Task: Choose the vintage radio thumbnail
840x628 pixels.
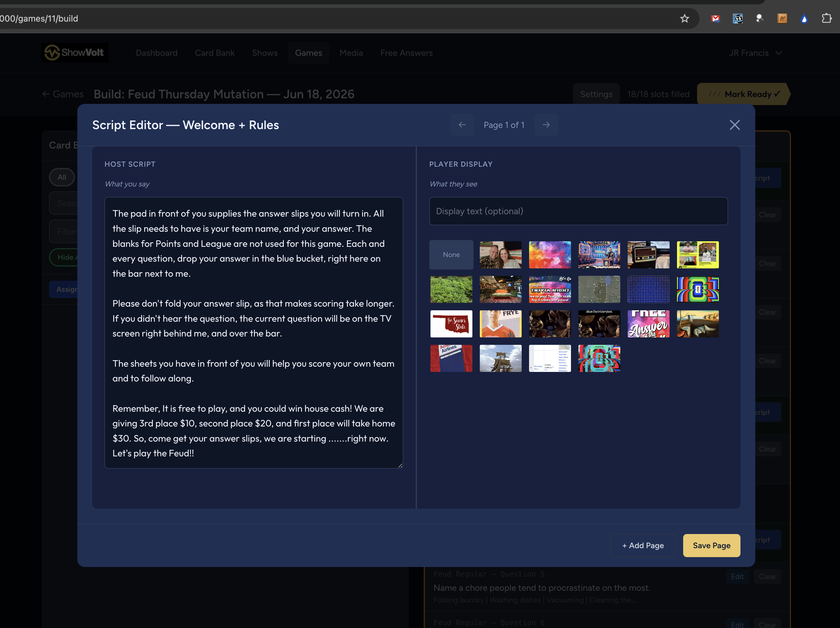Action: (x=648, y=255)
